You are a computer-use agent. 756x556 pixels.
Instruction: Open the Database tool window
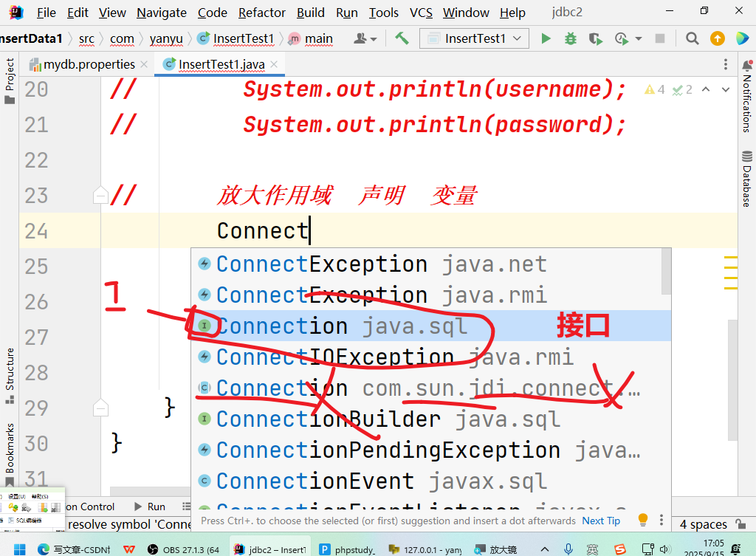tap(747, 179)
